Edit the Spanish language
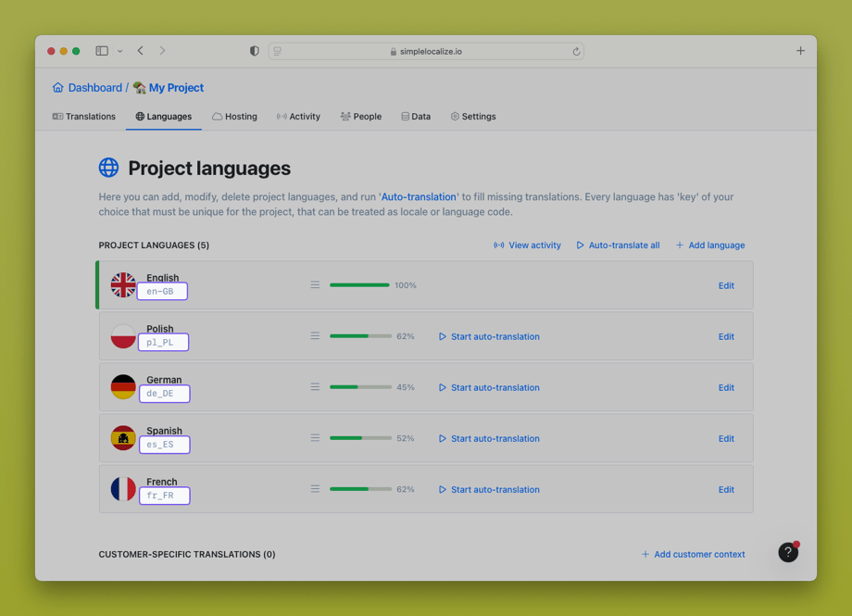This screenshot has height=616, width=852. tap(726, 439)
